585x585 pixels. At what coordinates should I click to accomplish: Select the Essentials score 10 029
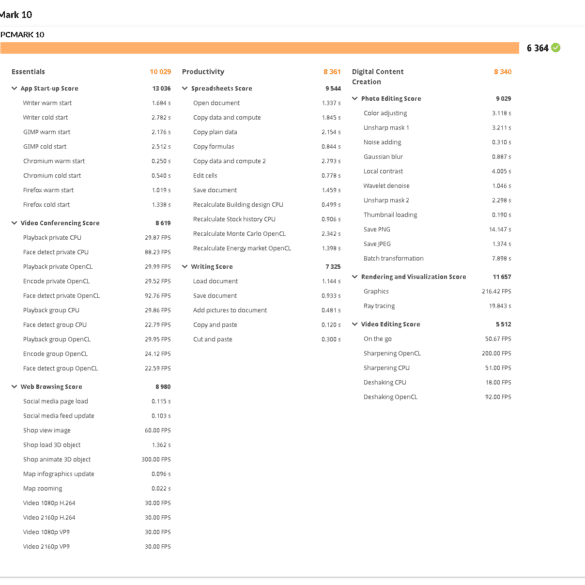[160, 72]
